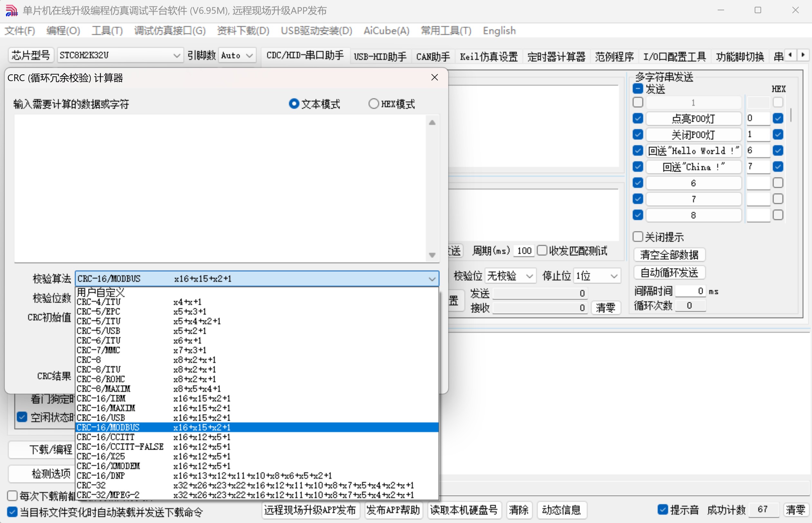The image size is (812, 523).
Task: Uncheck 当目标文件变化时自动装载 checkbox
Action: click(12, 512)
